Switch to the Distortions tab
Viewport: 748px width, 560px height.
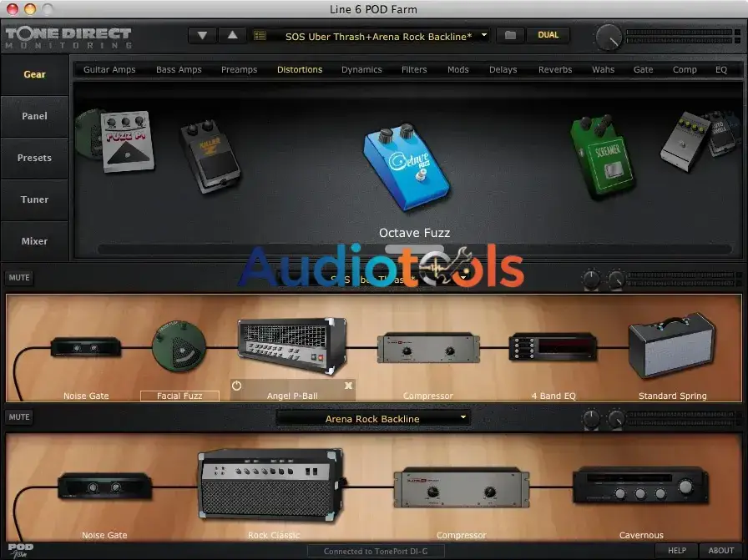(299, 70)
